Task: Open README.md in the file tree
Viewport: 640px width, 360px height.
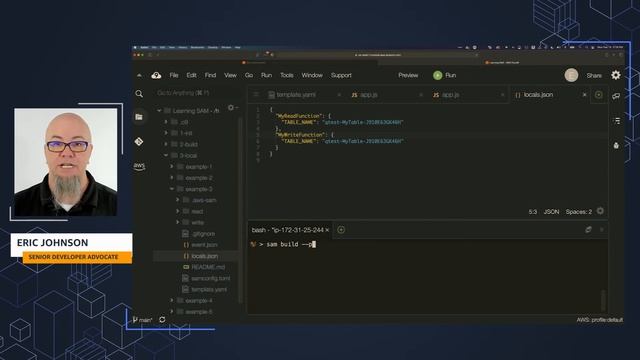Action: (208, 267)
